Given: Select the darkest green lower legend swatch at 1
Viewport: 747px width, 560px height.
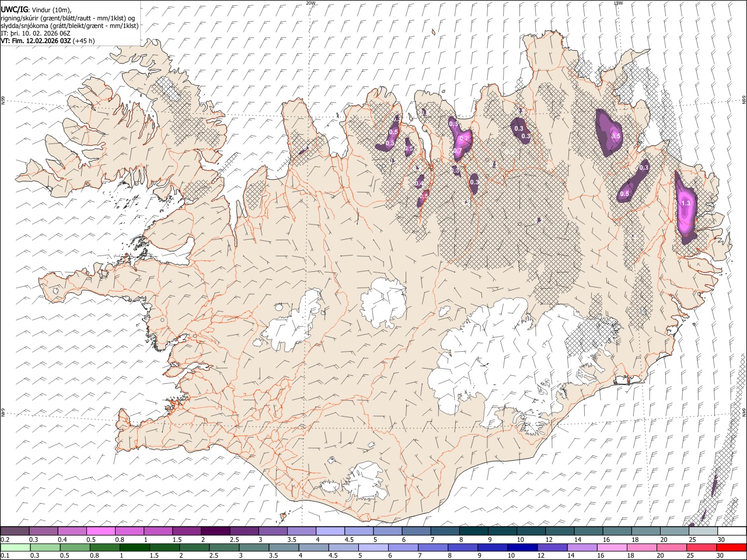Looking at the screenshot, I should (135, 547).
